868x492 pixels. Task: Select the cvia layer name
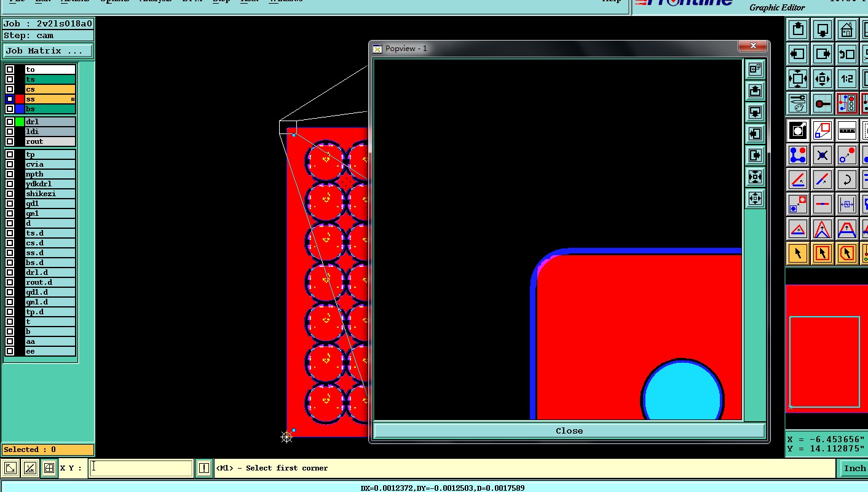(x=50, y=164)
